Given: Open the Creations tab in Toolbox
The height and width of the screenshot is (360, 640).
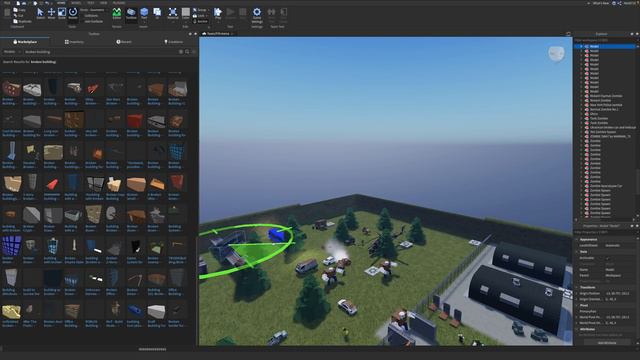Looking at the screenshot, I should pyautogui.click(x=173, y=42).
